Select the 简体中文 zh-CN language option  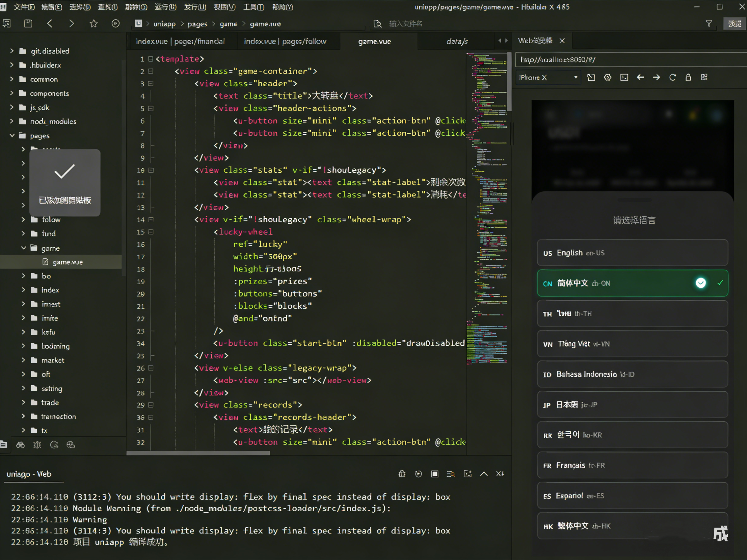click(x=632, y=283)
